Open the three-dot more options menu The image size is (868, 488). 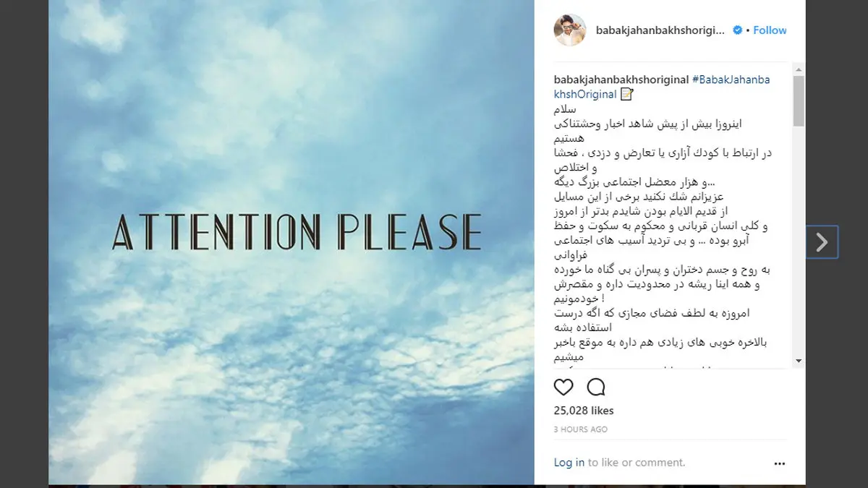pos(779,463)
